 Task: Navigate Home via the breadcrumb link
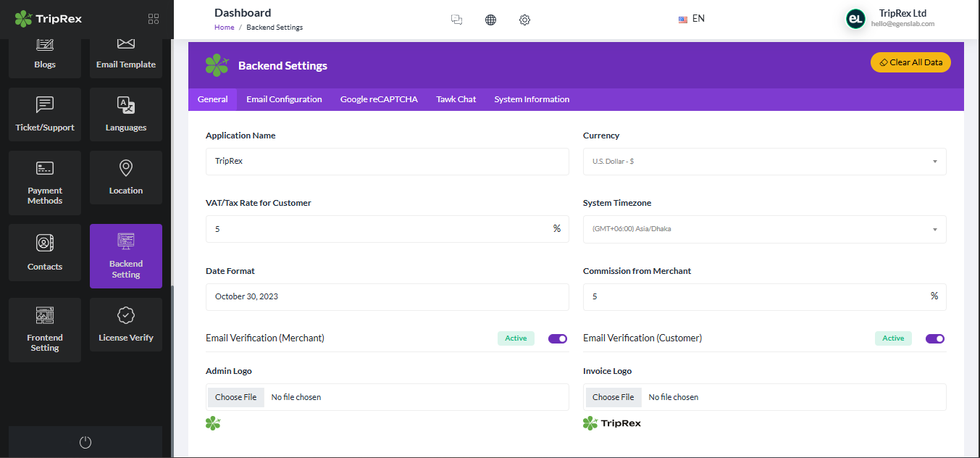[x=224, y=27]
